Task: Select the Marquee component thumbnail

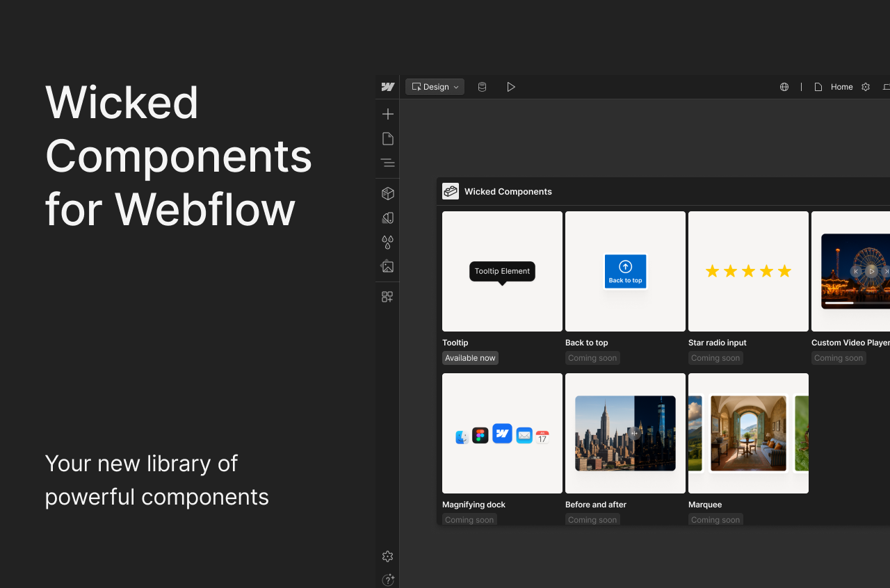Action: click(748, 433)
